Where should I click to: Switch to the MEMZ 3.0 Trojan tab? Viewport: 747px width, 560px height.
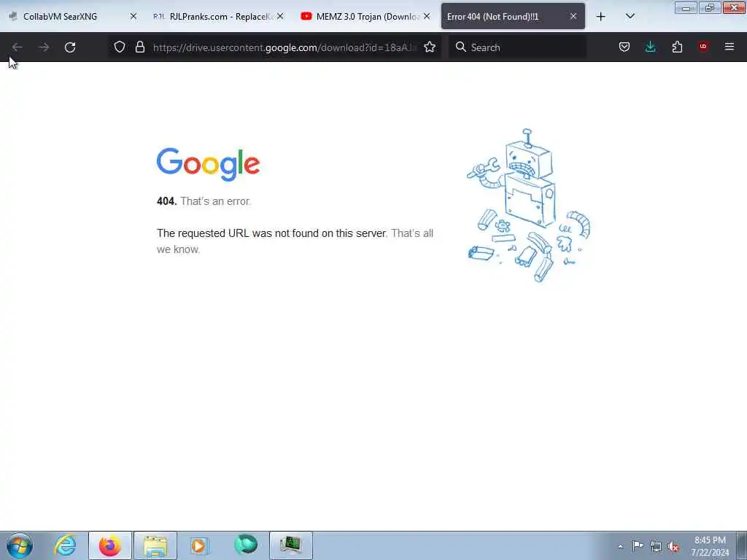365,17
